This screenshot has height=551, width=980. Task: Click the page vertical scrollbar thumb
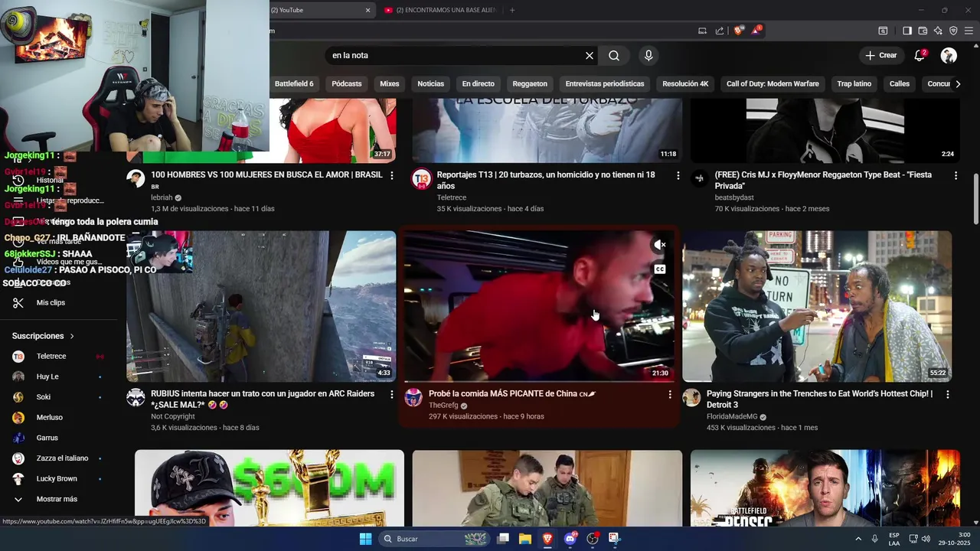click(x=975, y=198)
